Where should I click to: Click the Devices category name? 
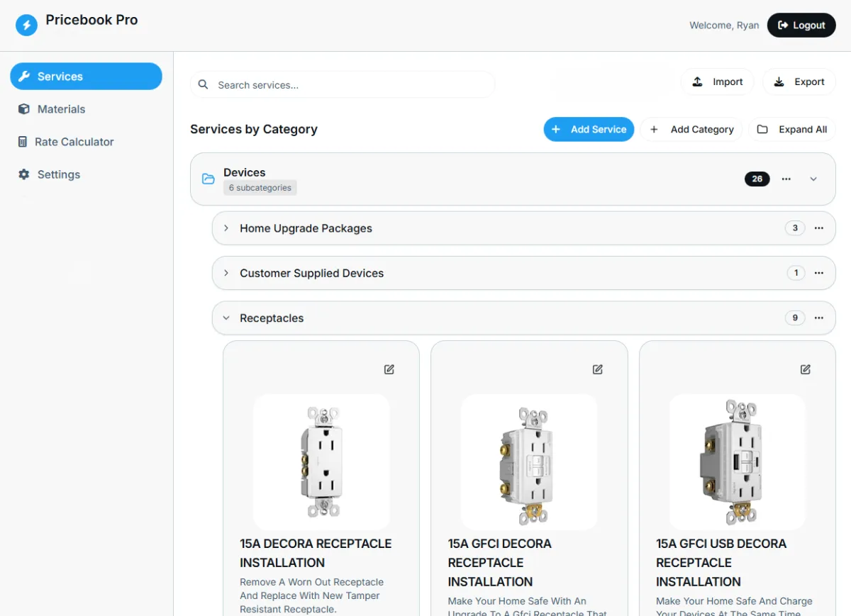pos(245,172)
